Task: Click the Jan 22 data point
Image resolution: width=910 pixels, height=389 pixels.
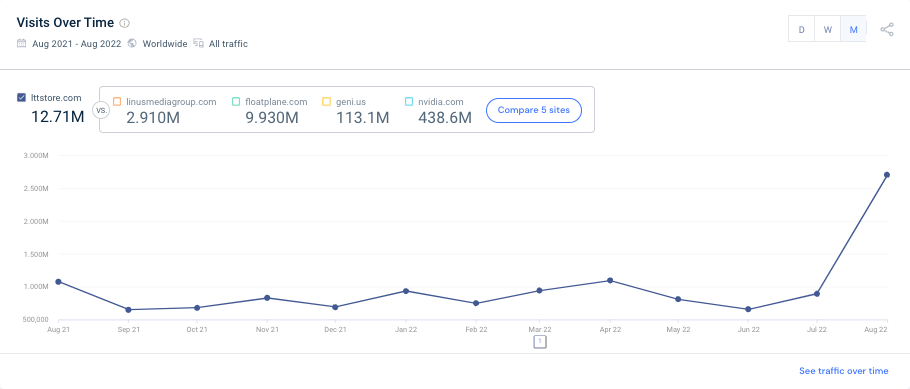Action: [406, 291]
